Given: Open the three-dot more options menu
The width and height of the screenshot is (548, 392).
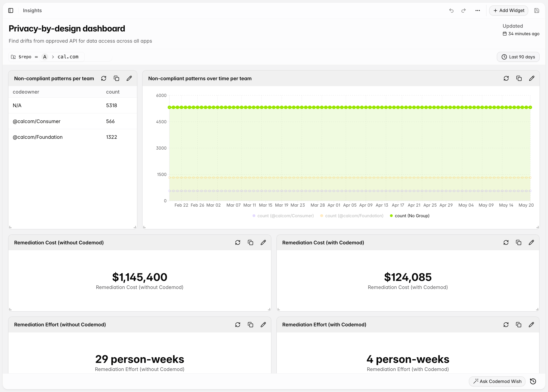Looking at the screenshot, I should pos(478,11).
